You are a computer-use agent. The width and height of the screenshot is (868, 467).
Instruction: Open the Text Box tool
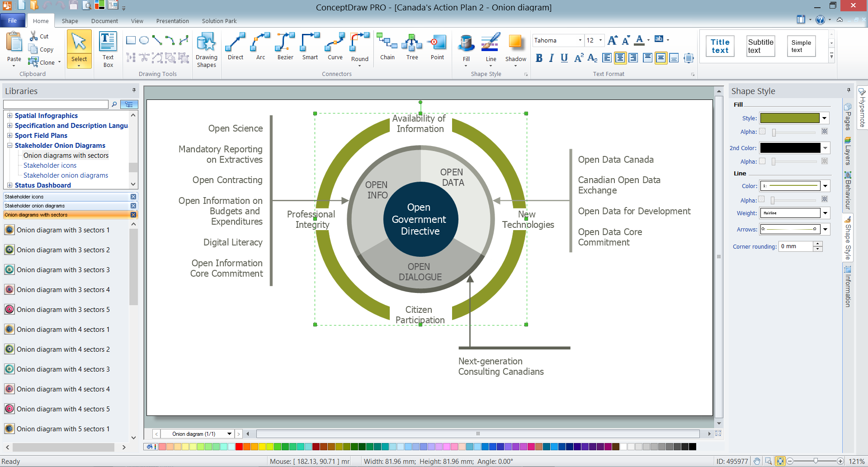pyautogui.click(x=108, y=49)
